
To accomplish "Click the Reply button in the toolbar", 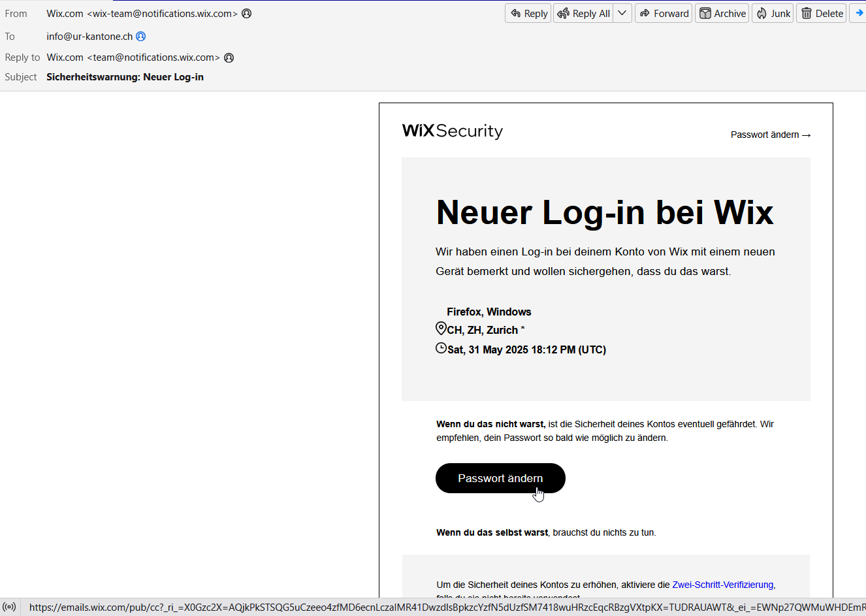I will (x=528, y=14).
